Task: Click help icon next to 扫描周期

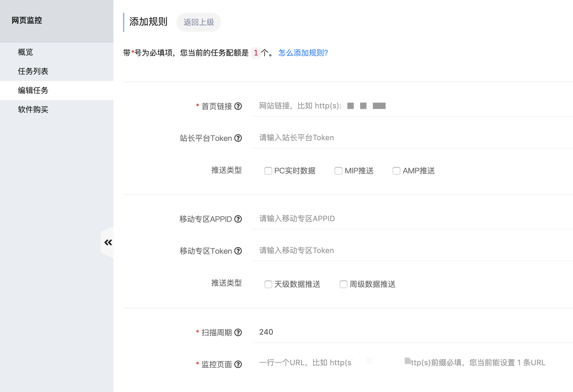Action: point(238,332)
